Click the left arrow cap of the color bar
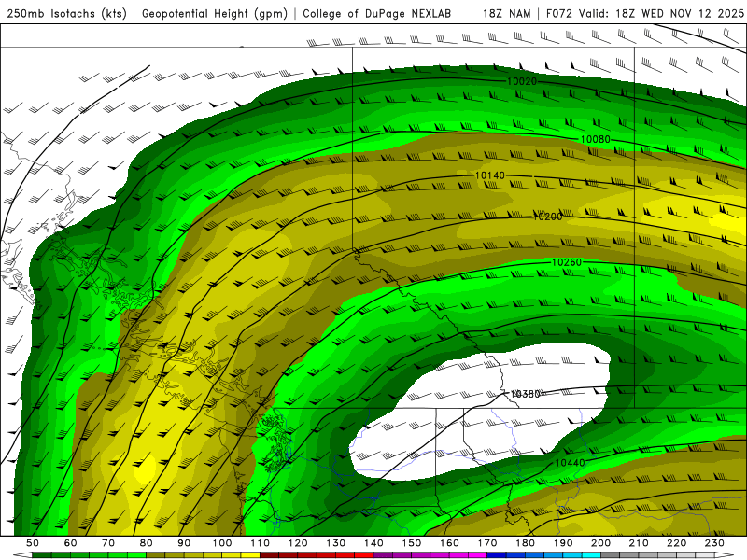The height and width of the screenshot is (560, 747). click(22, 555)
